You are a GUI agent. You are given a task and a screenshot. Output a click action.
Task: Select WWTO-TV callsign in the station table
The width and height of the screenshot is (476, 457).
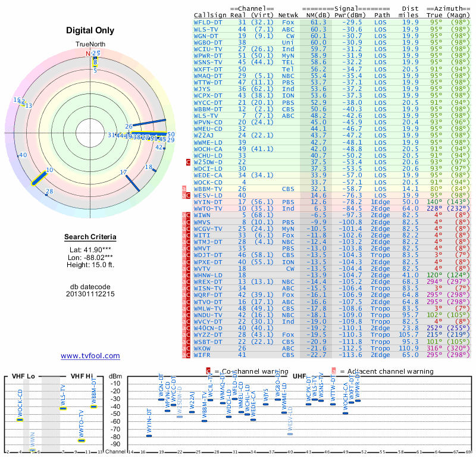[208, 209]
